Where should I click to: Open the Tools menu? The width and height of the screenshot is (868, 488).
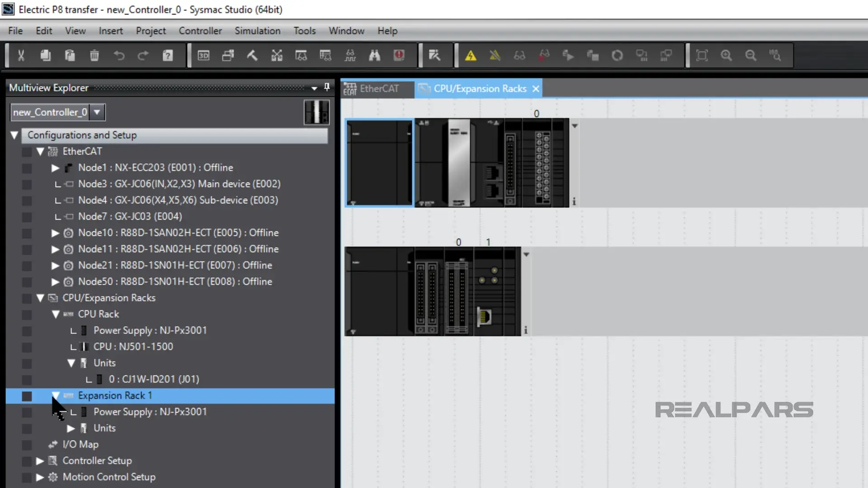click(305, 30)
